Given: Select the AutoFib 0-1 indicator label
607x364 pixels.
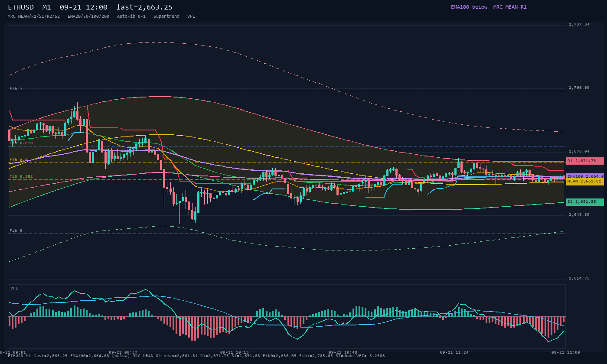Looking at the screenshot, I should point(131,16).
